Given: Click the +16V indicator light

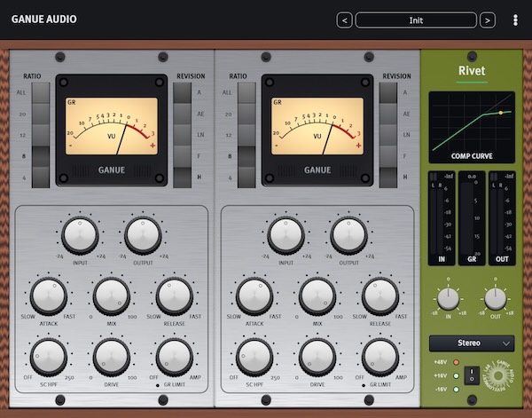Looking at the screenshot, I should [x=457, y=376].
